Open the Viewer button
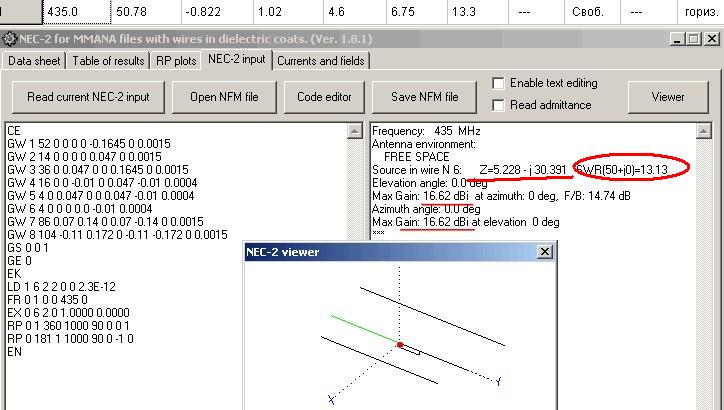Image resolution: width=724 pixels, height=410 pixels. click(668, 97)
